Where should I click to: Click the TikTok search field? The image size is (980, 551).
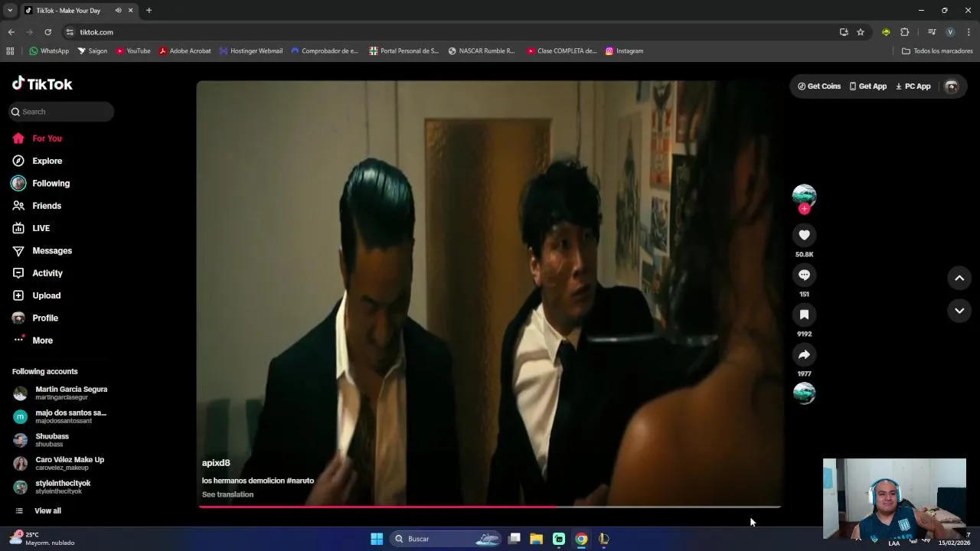[61, 112]
